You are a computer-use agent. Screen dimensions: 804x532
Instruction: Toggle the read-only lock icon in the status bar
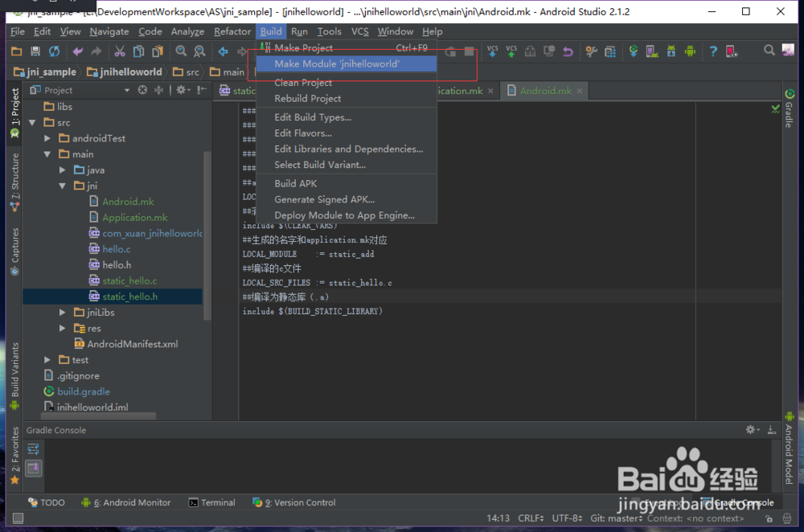[x=769, y=518]
